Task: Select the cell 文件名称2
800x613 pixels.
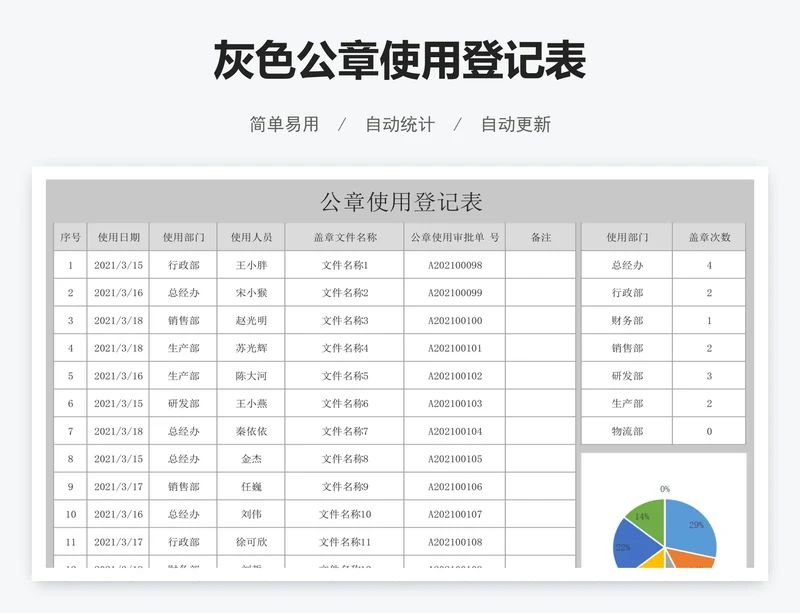Action: (345, 292)
